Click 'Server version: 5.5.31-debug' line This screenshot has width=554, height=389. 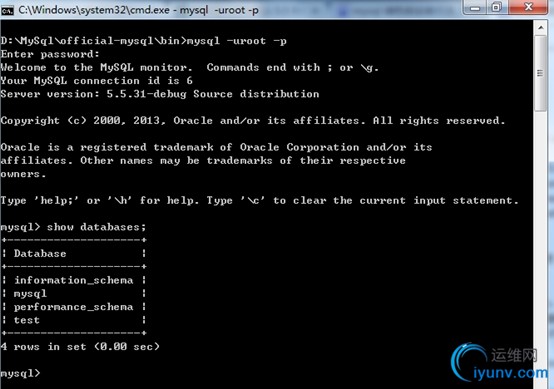160,94
